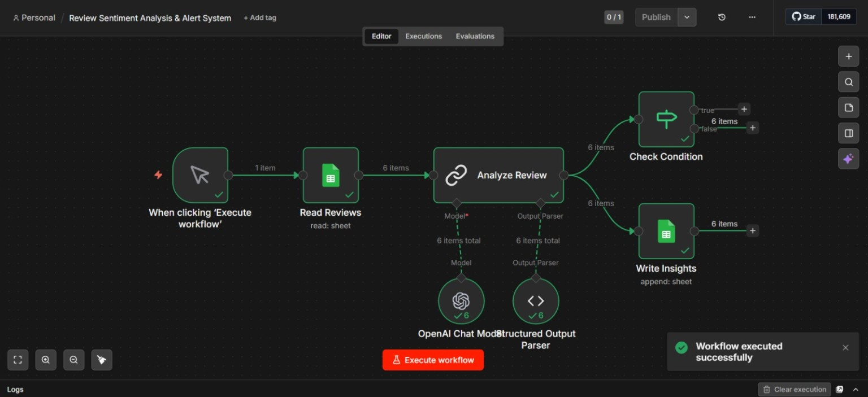Click the Analyze Review Output Parser connector diamond
Image resolution: width=868 pixels, height=397 pixels.
click(x=540, y=203)
